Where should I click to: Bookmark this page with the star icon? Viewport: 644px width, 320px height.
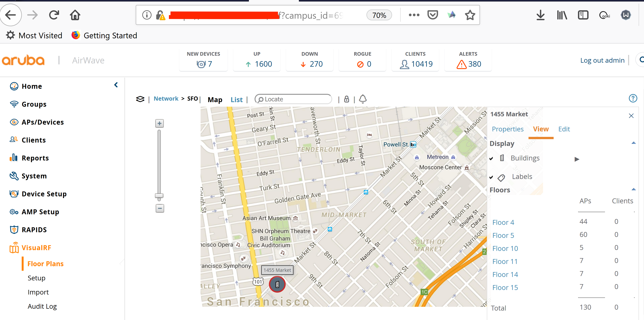tap(470, 15)
